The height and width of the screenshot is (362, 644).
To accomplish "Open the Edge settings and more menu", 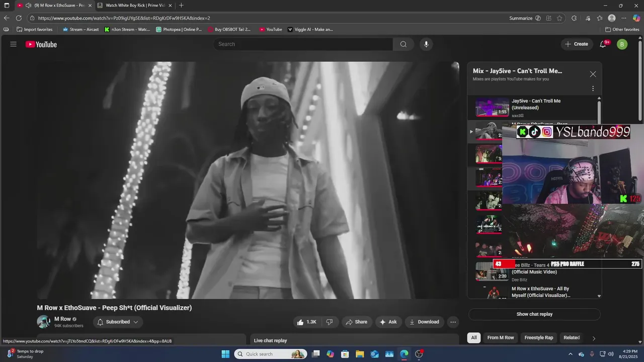I will point(623,18).
